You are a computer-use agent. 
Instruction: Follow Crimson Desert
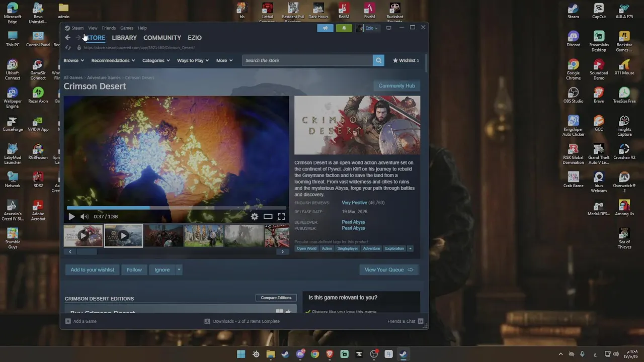pyautogui.click(x=134, y=270)
